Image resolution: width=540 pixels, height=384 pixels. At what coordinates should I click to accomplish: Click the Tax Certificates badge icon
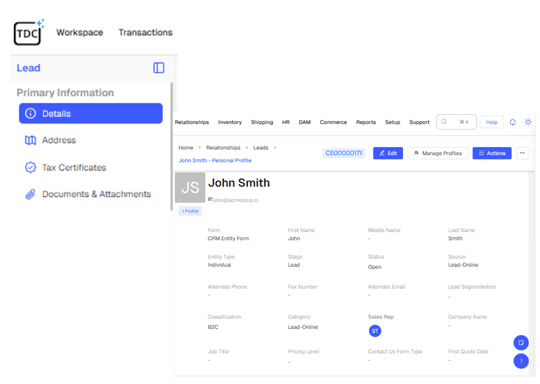click(30, 167)
